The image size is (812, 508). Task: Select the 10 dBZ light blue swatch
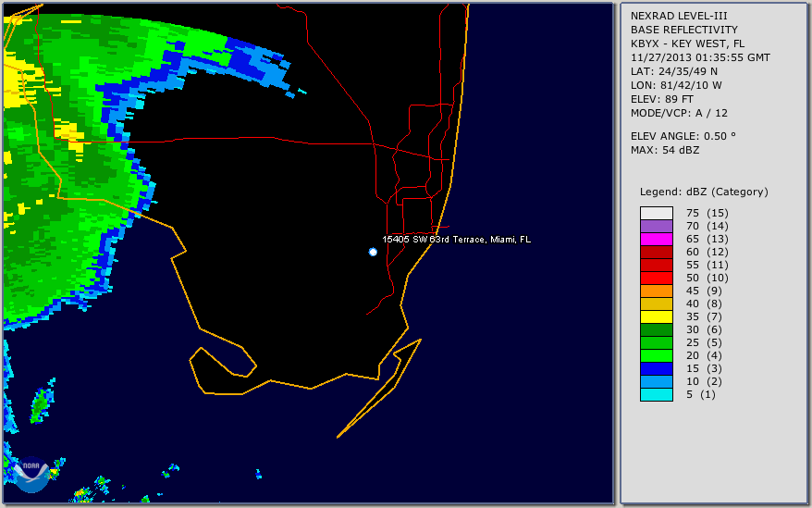656,381
